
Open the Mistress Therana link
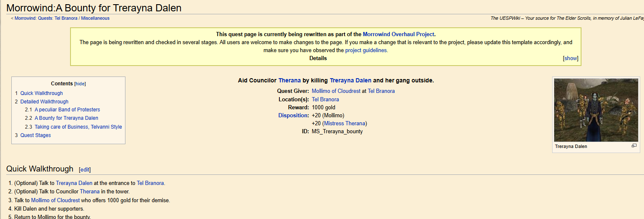coord(345,124)
